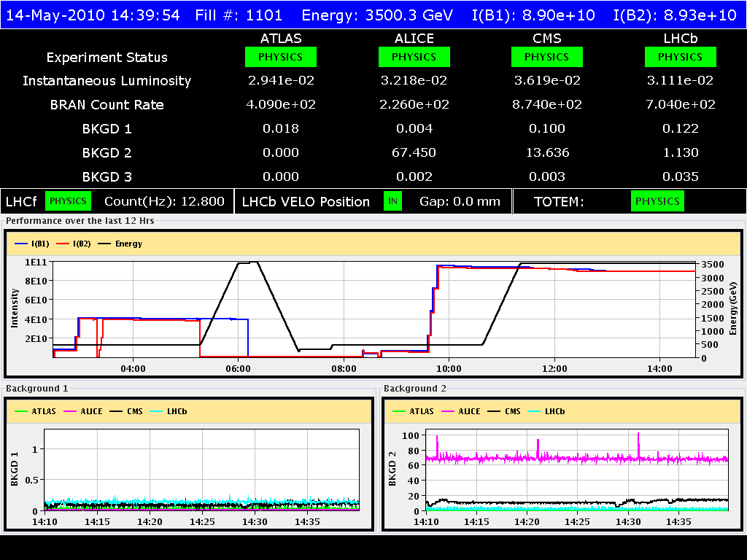Select ATLAS BKGD 1 value 0.018
The height and width of the screenshot is (560, 747).
click(281, 128)
